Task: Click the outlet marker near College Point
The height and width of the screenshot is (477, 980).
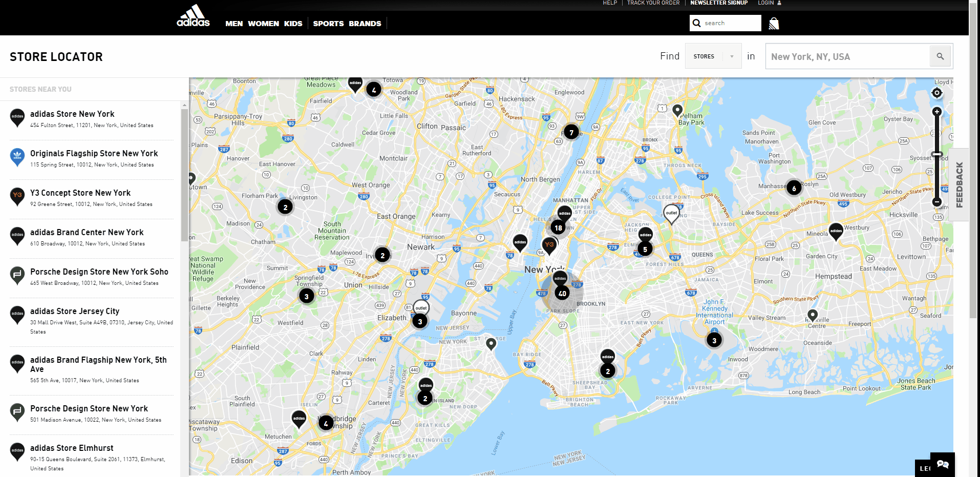Action: [671, 214]
